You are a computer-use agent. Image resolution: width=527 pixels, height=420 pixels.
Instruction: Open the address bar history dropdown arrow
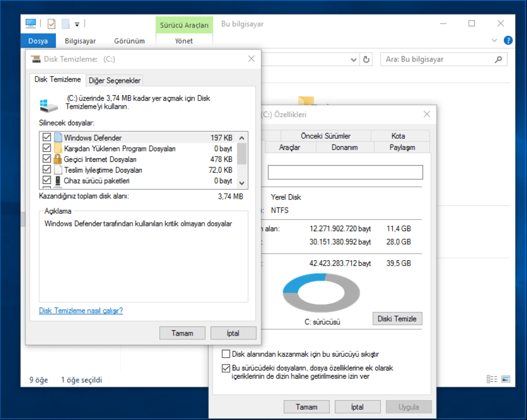click(x=353, y=60)
